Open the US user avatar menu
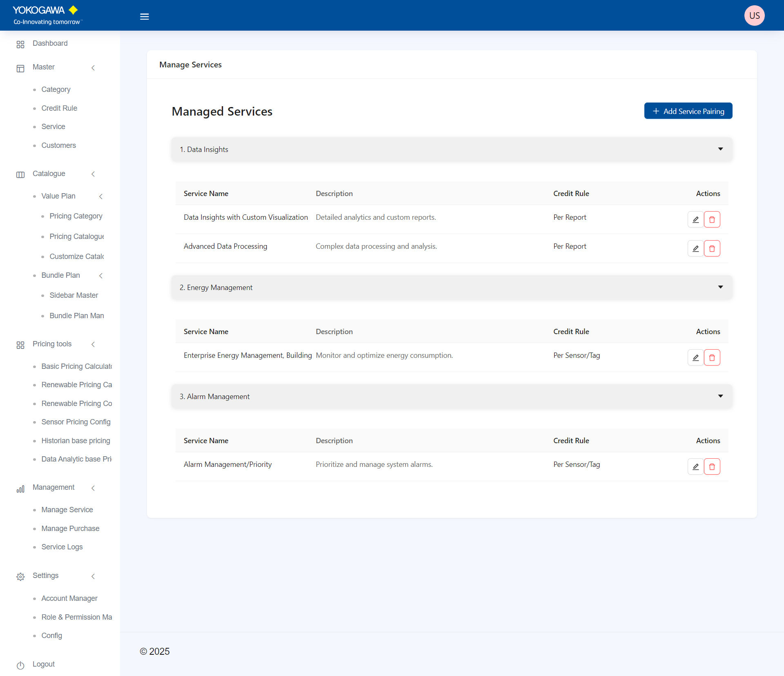 click(x=754, y=16)
